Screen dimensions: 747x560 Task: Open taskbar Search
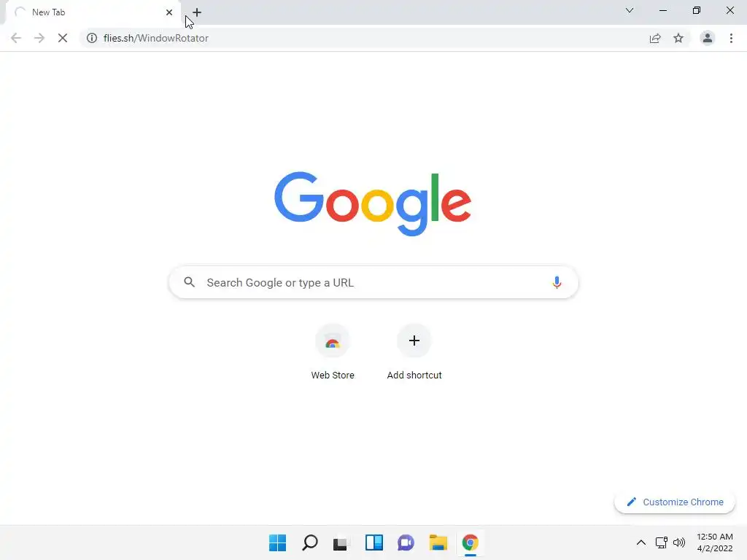(309, 542)
